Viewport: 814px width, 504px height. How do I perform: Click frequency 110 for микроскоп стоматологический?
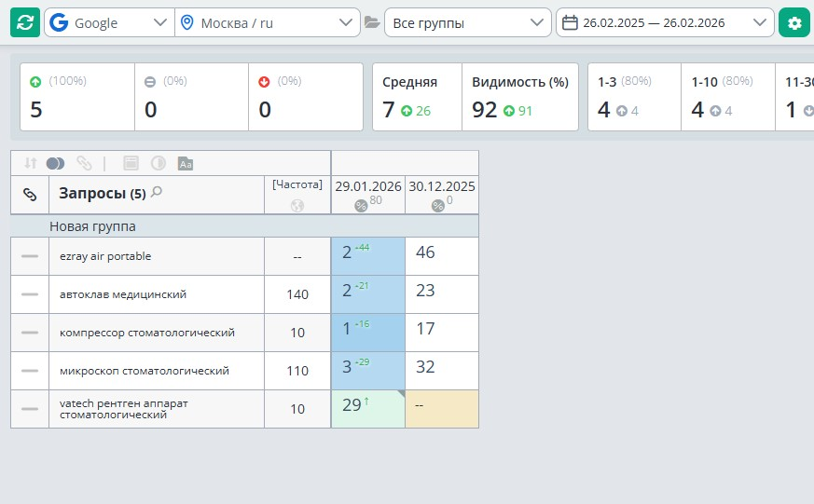pos(297,371)
